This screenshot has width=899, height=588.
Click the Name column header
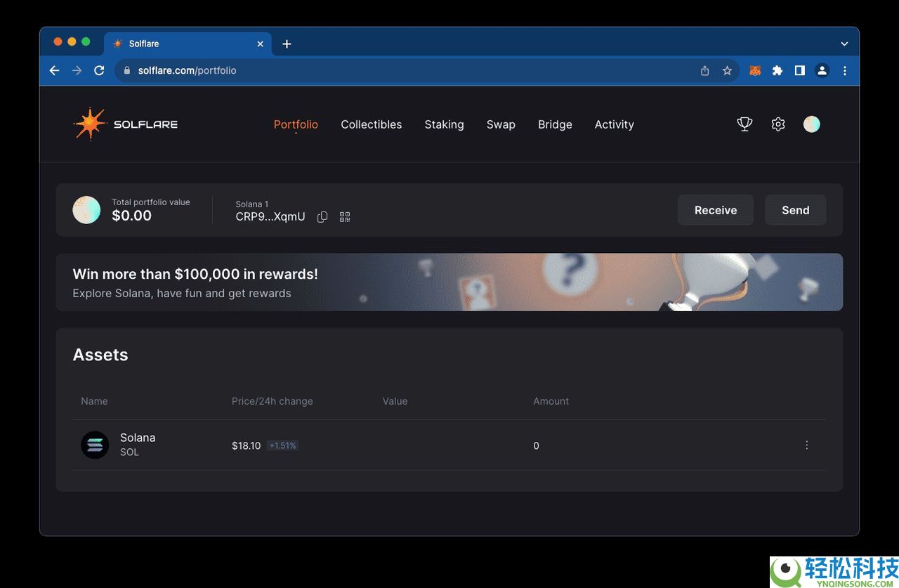pos(94,401)
